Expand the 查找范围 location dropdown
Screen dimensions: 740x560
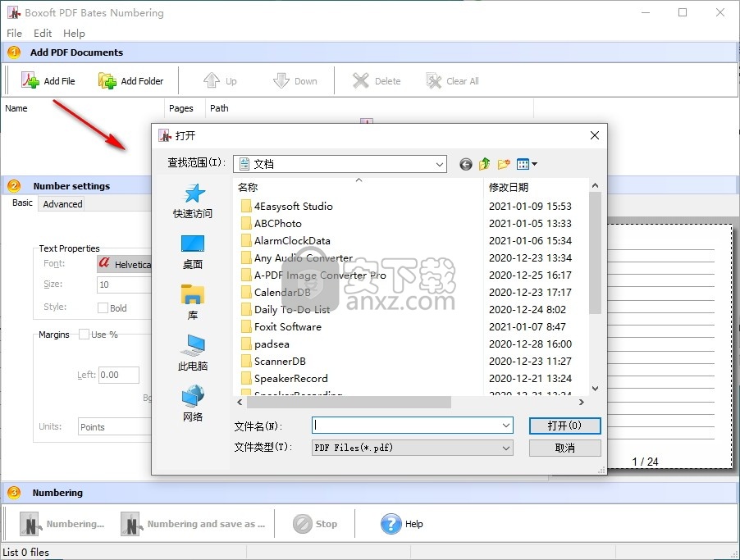pos(440,164)
